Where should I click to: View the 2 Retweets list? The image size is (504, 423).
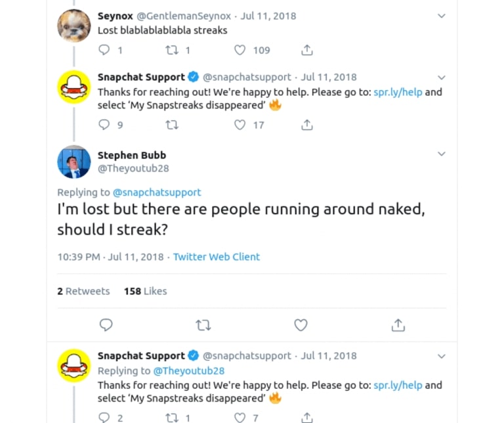(x=83, y=291)
